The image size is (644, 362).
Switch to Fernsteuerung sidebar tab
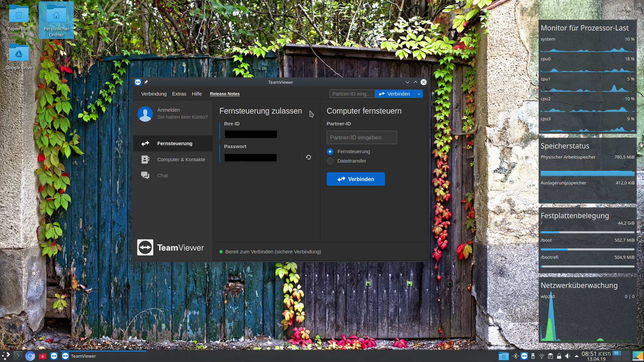(x=173, y=143)
